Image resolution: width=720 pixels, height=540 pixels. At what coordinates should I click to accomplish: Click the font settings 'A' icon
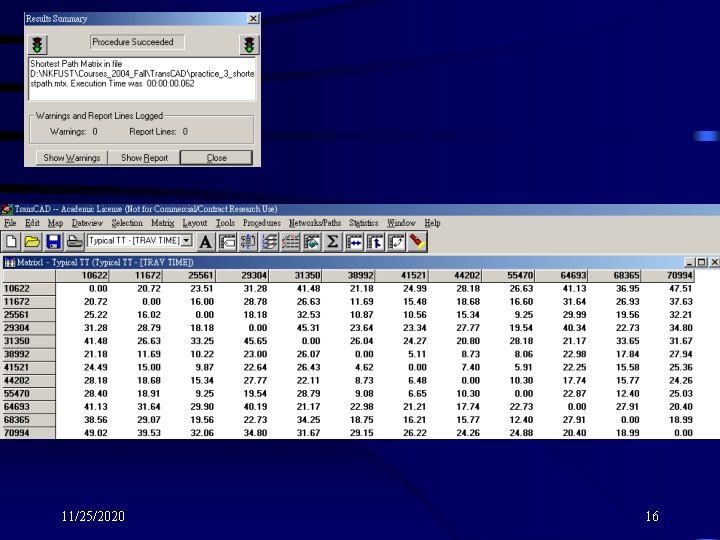[x=206, y=242]
